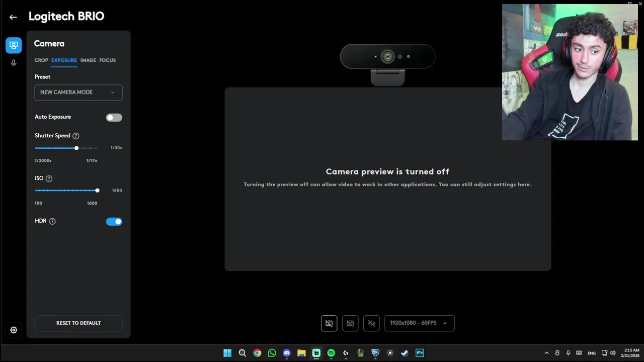Open Spotify from taskbar
Screen dimensions: 644x362
pos(331,353)
